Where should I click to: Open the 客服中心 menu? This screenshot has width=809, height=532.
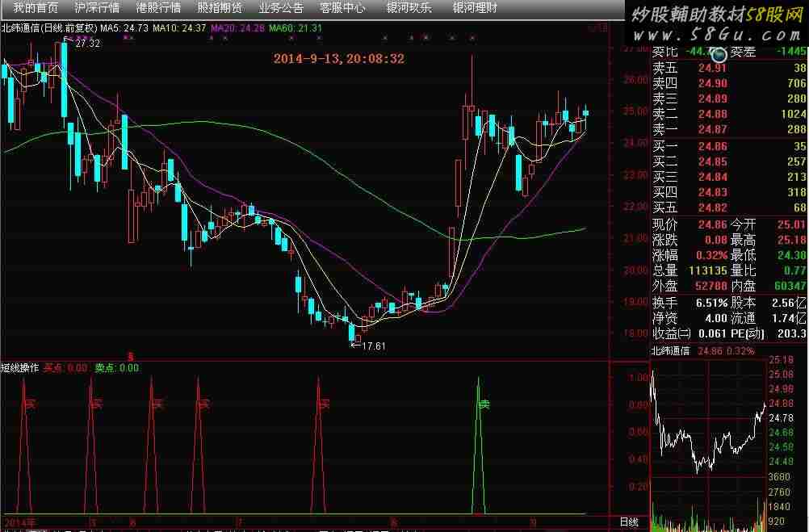click(x=342, y=8)
